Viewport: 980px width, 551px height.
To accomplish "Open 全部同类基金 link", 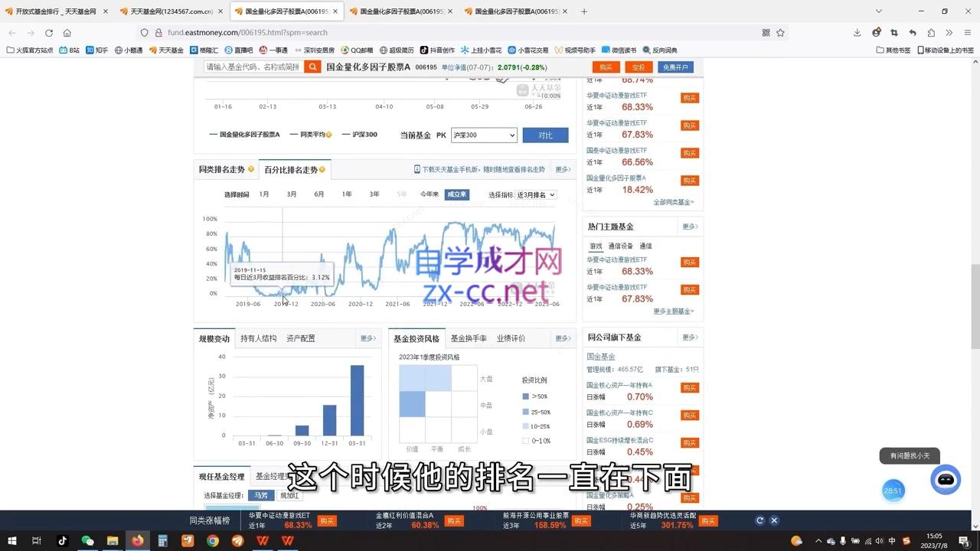I will coord(674,202).
